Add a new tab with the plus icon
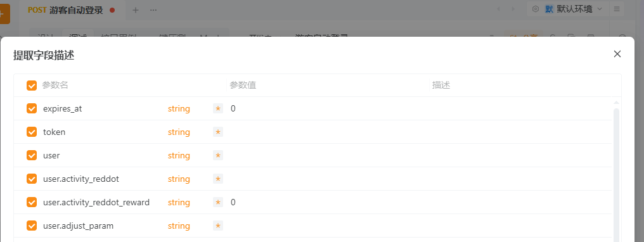 pyautogui.click(x=136, y=10)
